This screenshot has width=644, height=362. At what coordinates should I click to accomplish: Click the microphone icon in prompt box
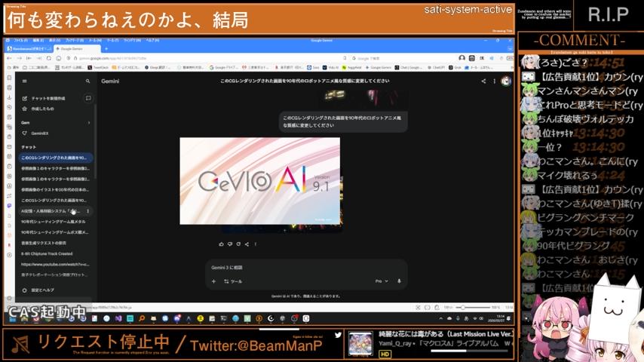(x=399, y=281)
